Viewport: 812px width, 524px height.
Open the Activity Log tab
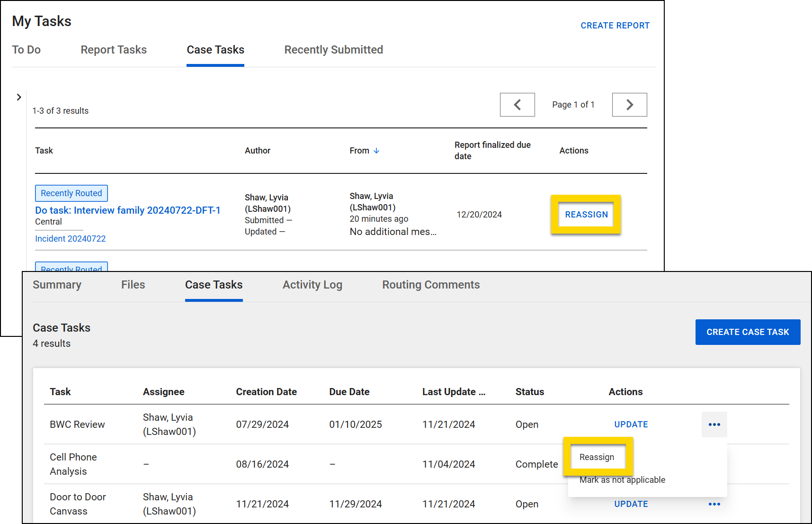(312, 285)
